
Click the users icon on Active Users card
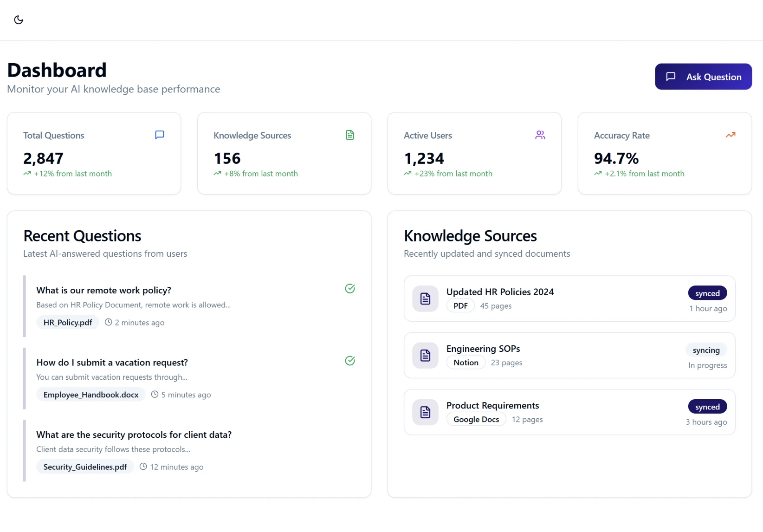pyautogui.click(x=540, y=135)
